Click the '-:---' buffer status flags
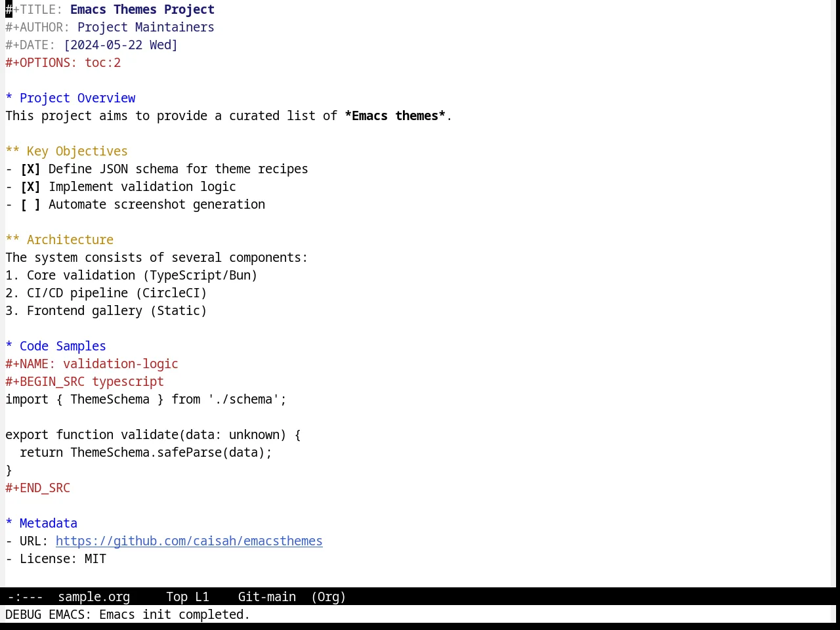The width and height of the screenshot is (840, 630). coord(25,597)
